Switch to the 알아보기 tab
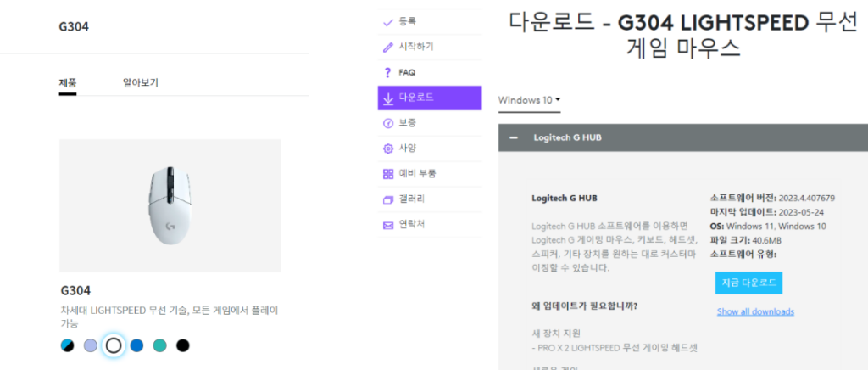Viewport: 868px width, 370px height. pyautogui.click(x=140, y=83)
